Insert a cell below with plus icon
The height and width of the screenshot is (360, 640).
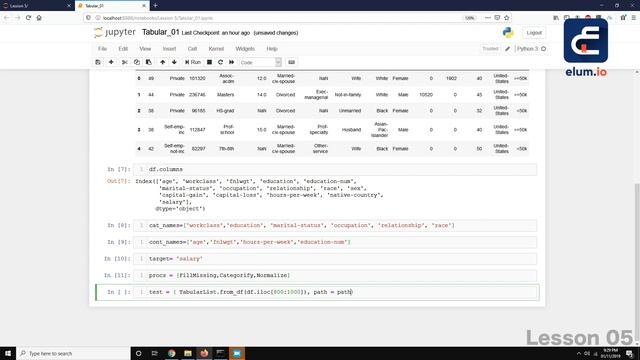(x=111, y=62)
